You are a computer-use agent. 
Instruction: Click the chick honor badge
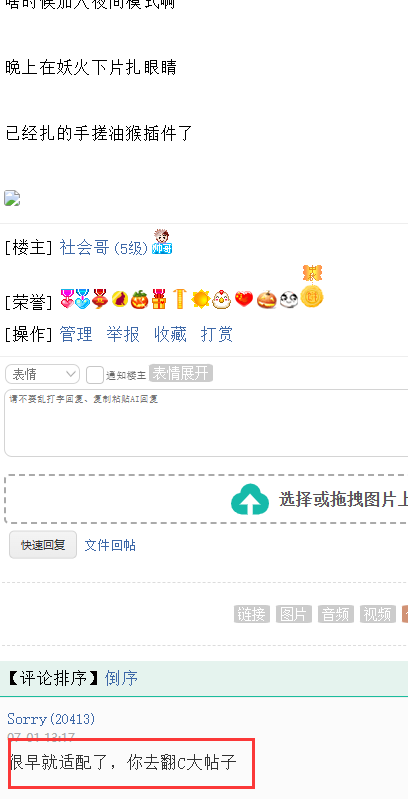(x=222, y=299)
